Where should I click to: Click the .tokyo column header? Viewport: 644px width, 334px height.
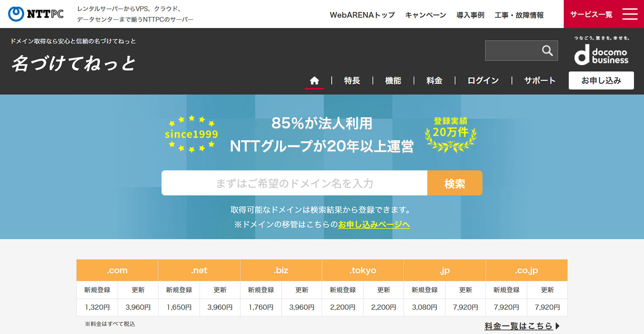click(363, 270)
